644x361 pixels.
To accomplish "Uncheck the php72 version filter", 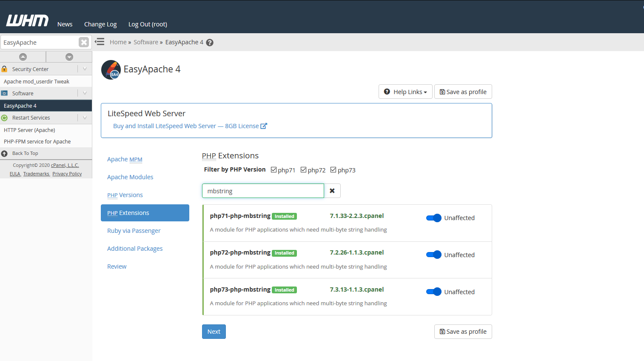I will 303,170.
